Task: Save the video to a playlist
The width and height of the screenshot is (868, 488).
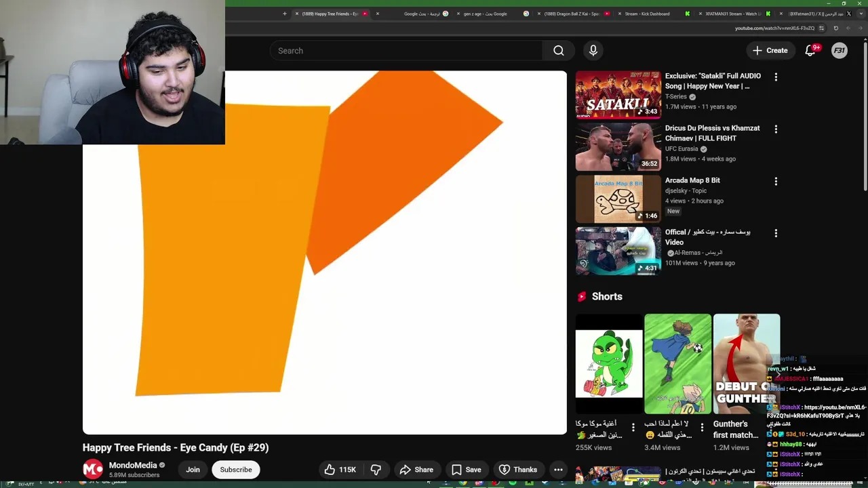Action: pyautogui.click(x=466, y=470)
